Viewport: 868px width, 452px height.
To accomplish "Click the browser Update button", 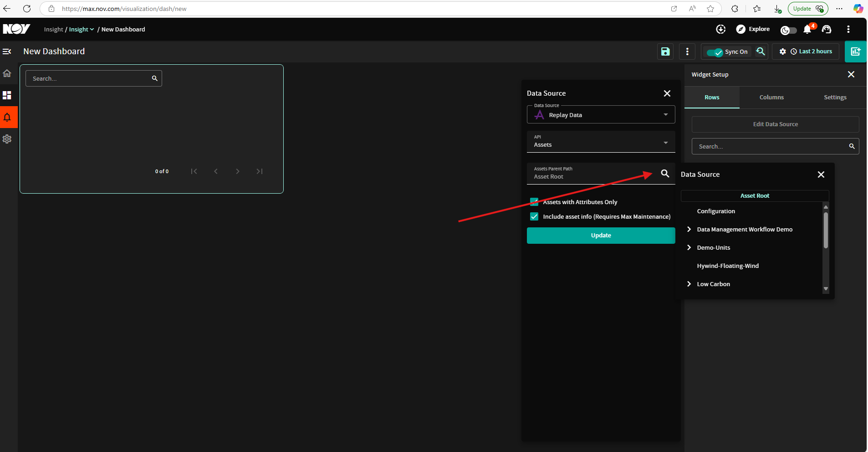I will click(x=808, y=9).
